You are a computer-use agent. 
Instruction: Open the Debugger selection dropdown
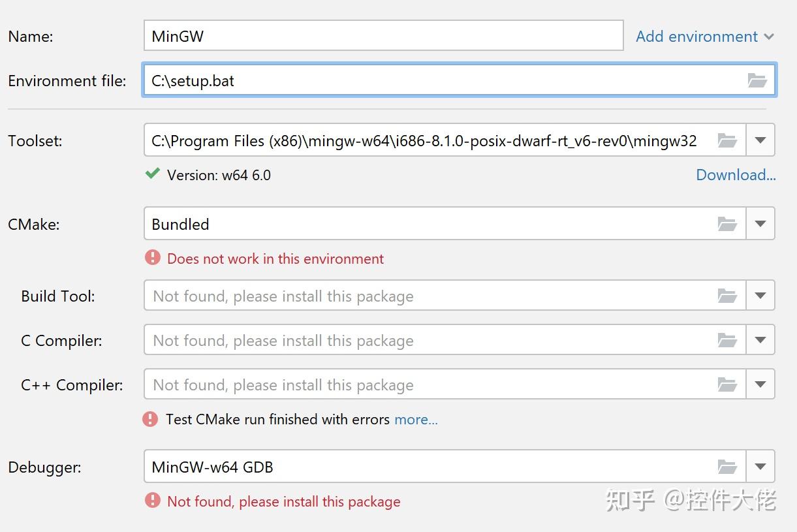click(x=760, y=466)
